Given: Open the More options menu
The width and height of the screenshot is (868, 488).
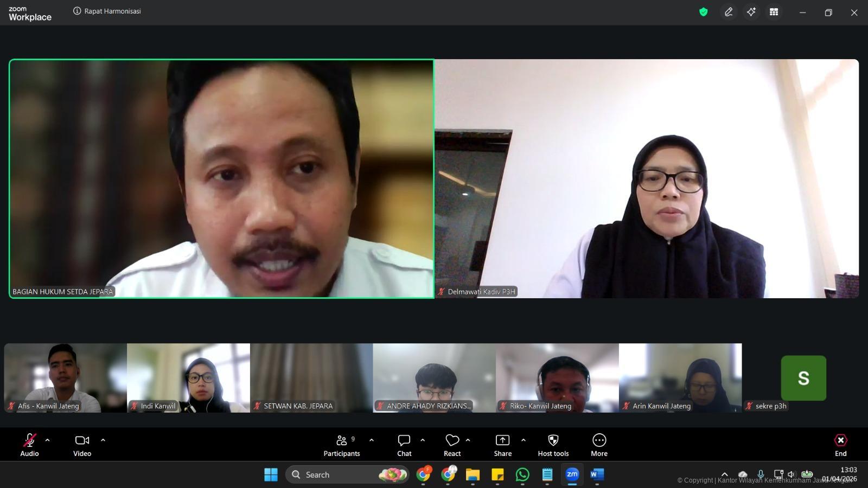Looking at the screenshot, I should pyautogui.click(x=599, y=445).
